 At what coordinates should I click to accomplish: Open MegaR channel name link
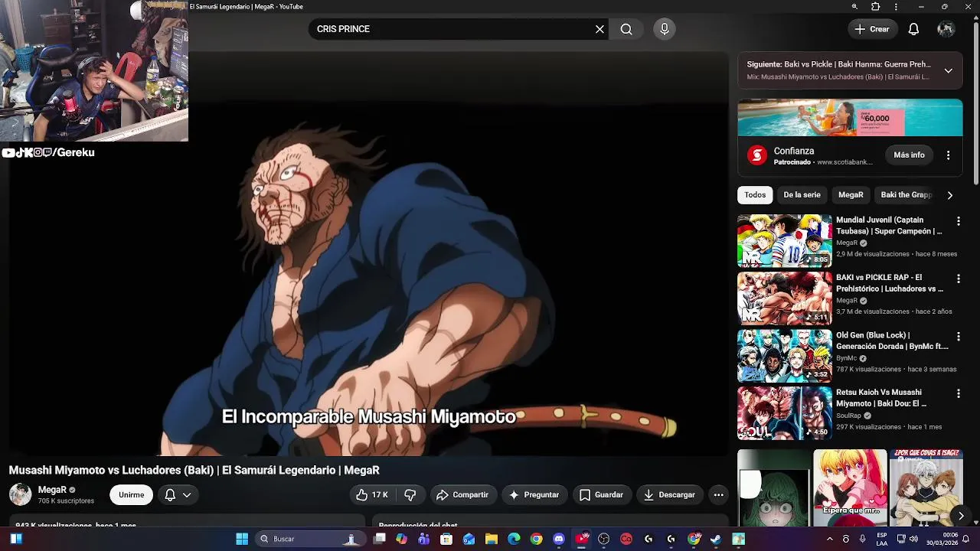[52, 490]
